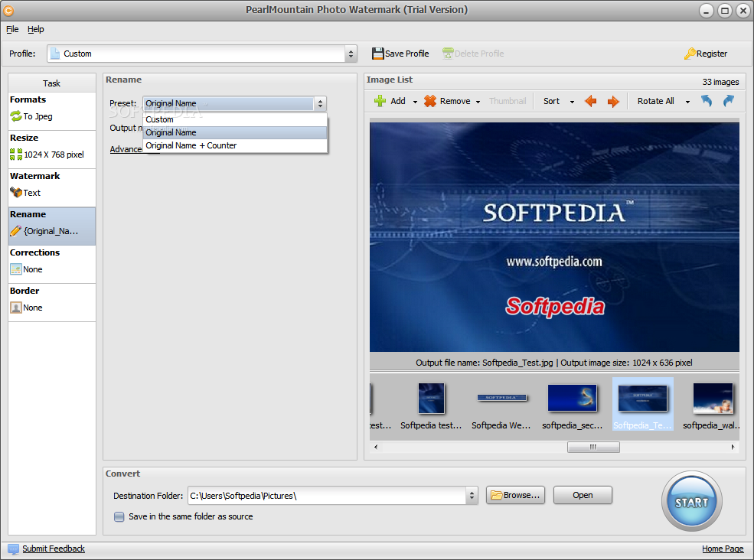Screen dimensions: 754x560
Task: Click the Advanced link
Action: (126, 149)
